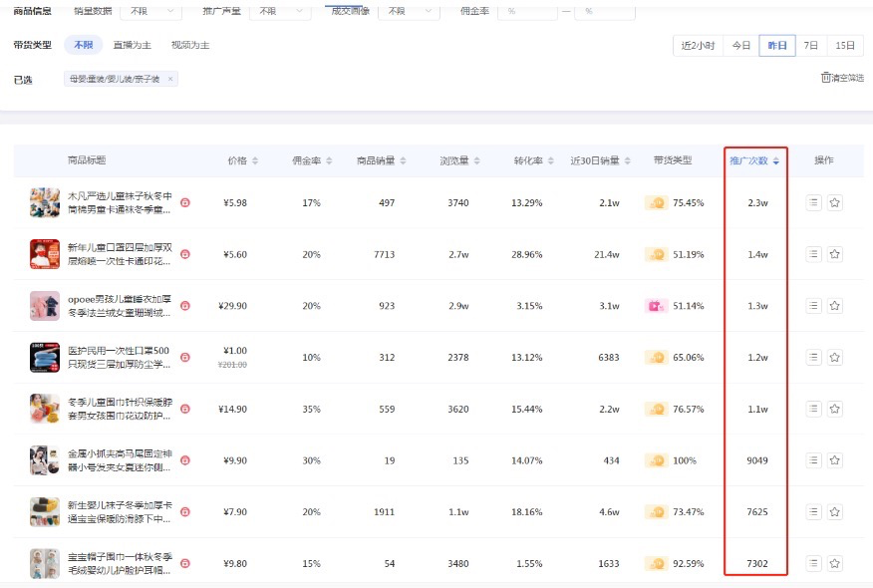Open list icon for 冬季儿童围巾 row
Viewport: 873px width, 588px height.
pos(813,409)
